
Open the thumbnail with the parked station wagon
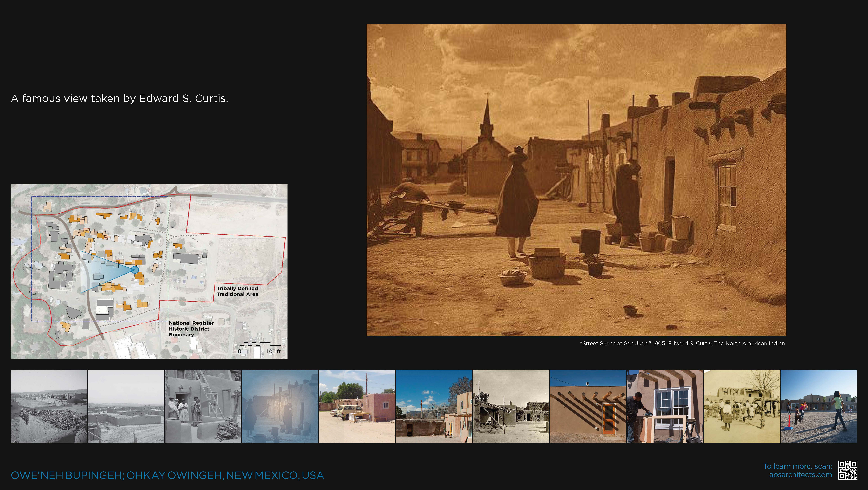coord(357,406)
